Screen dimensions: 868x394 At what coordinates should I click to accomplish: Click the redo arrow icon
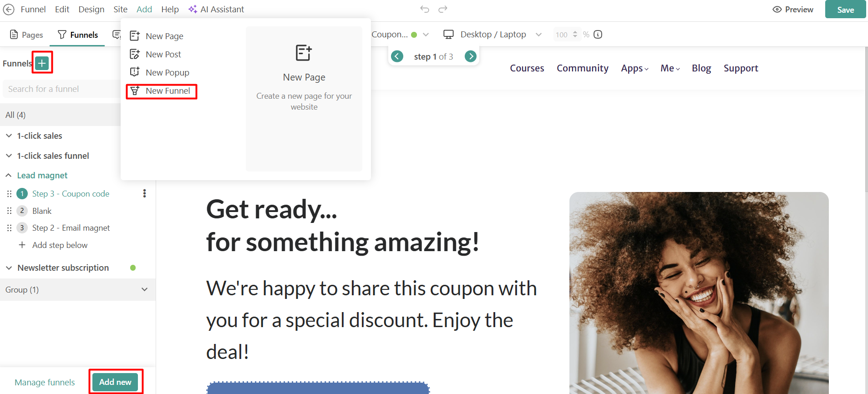point(443,9)
